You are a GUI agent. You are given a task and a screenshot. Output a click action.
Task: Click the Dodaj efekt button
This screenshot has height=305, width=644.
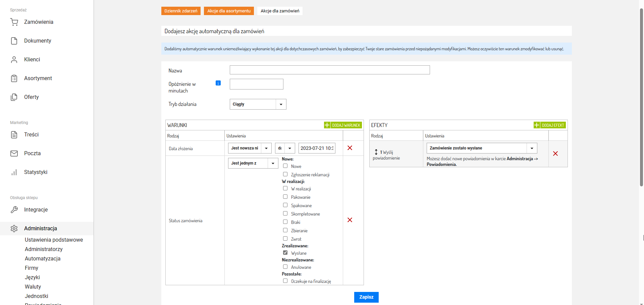pyautogui.click(x=550, y=125)
